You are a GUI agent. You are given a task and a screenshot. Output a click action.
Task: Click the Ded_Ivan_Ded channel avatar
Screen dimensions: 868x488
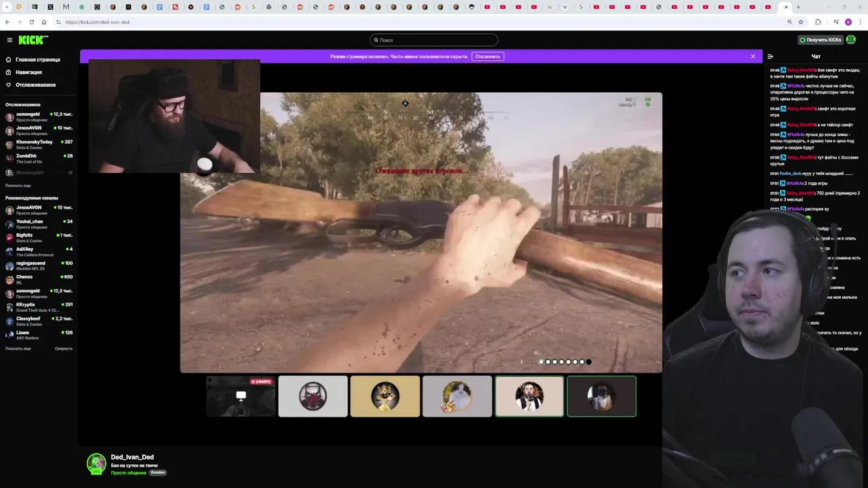tap(96, 464)
